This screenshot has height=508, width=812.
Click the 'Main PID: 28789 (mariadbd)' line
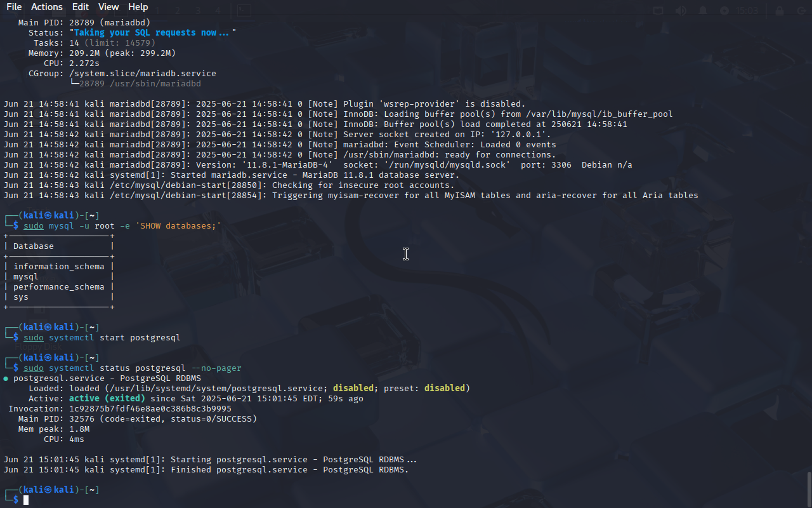[84, 23]
